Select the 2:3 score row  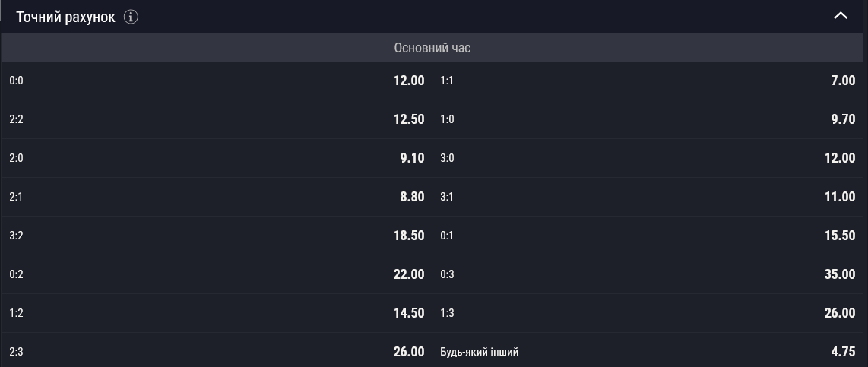pos(217,351)
